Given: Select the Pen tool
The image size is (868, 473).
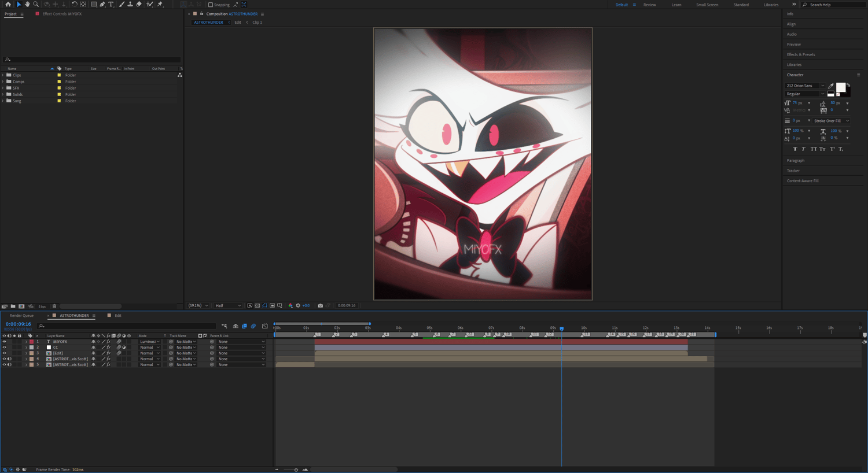Looking at the screenshot, I should (102, 4).
